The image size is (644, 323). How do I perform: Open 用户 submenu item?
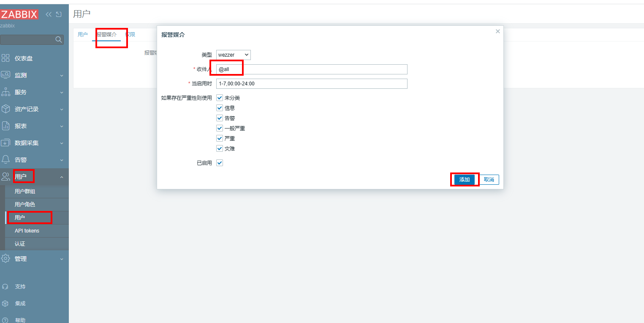tap(36, 218)
